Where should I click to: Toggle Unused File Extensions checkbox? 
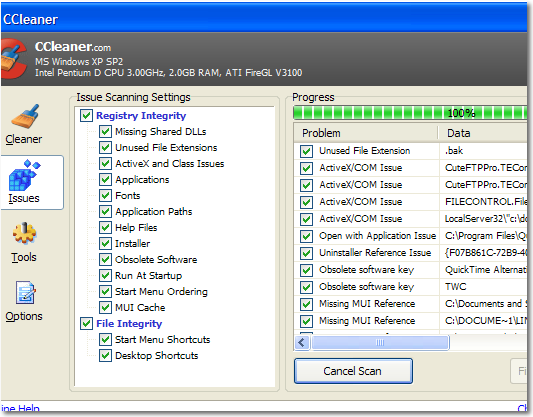105,147
